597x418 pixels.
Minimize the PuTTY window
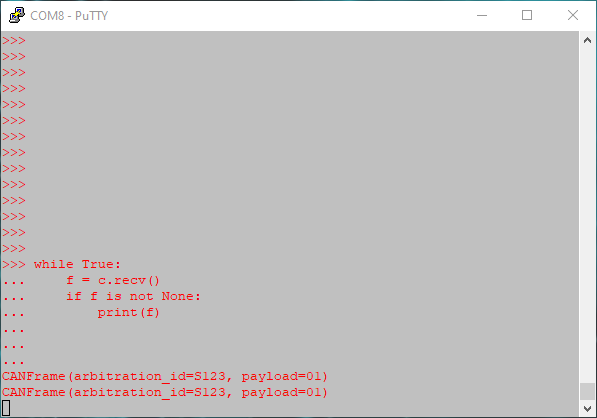coord(482,15)
